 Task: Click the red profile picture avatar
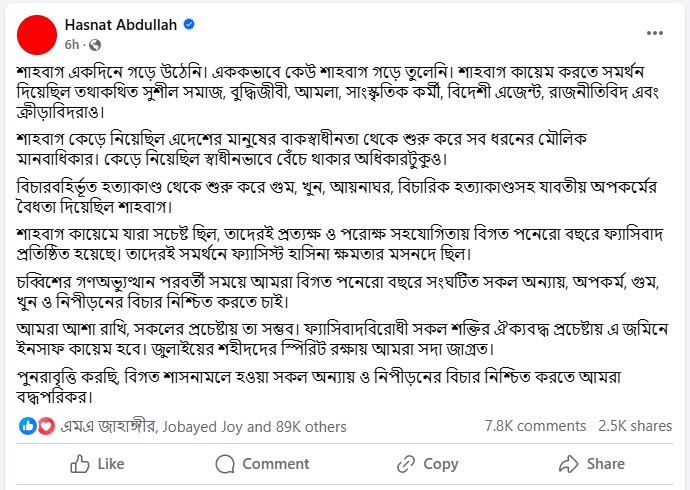(x=37, y=35)
